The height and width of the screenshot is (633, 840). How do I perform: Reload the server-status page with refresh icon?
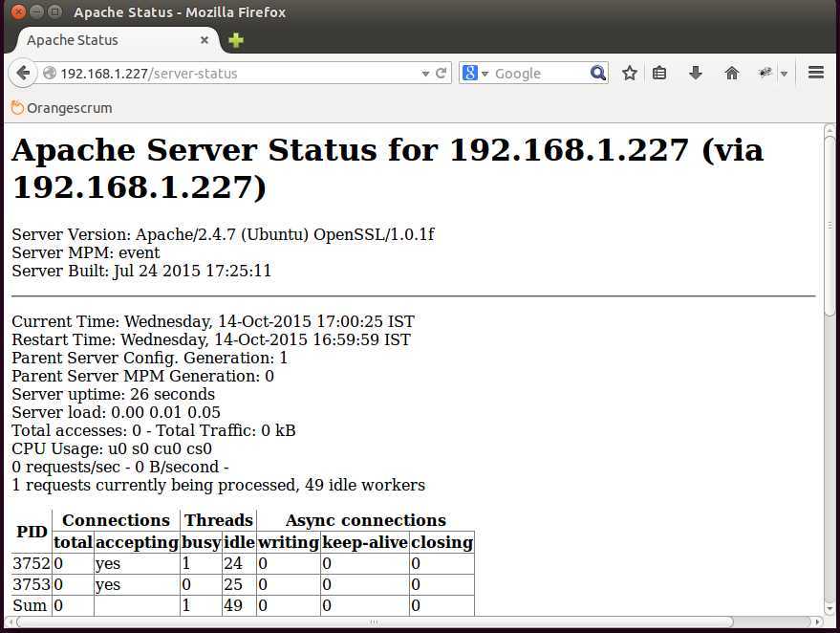click(x=439, y=73)
